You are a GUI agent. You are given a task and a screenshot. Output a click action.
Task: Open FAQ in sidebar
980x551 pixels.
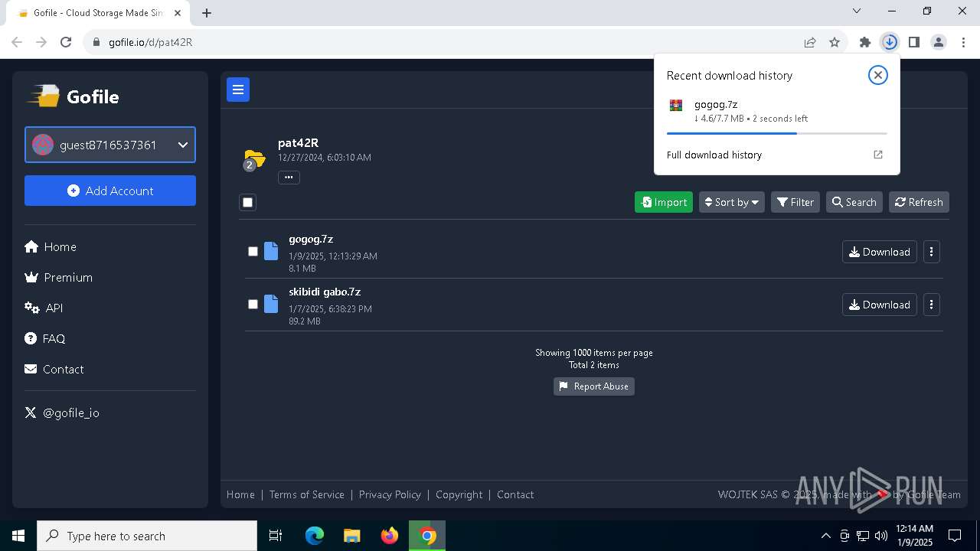coord(45,338)
